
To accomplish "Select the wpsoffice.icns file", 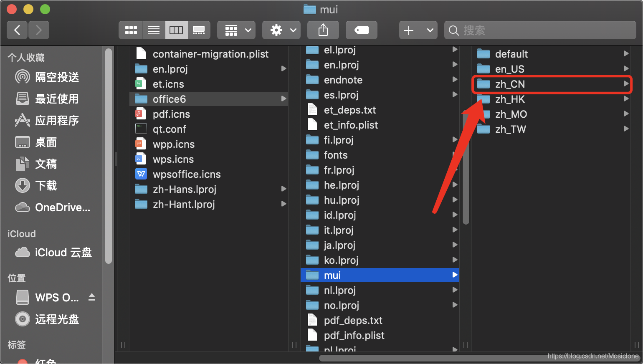I will coord(209,174).
